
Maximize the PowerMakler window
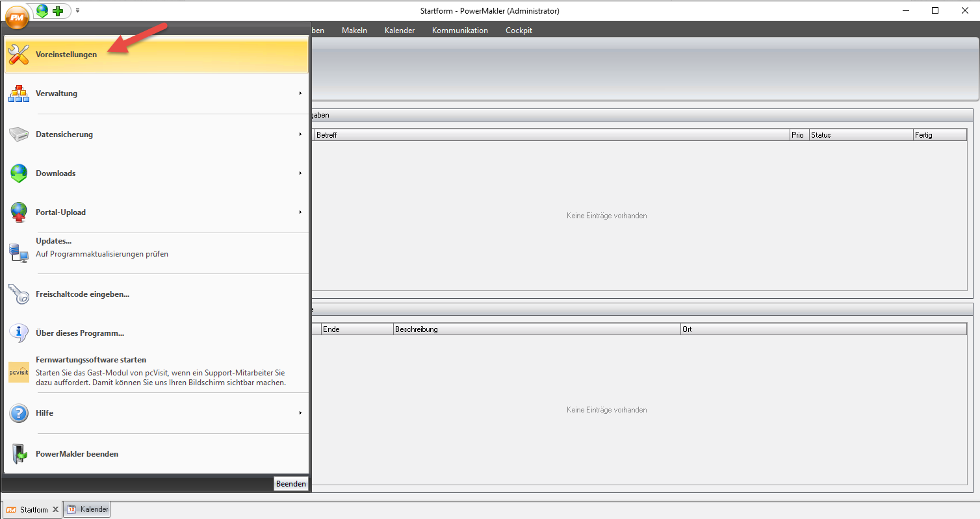point(935,10)
